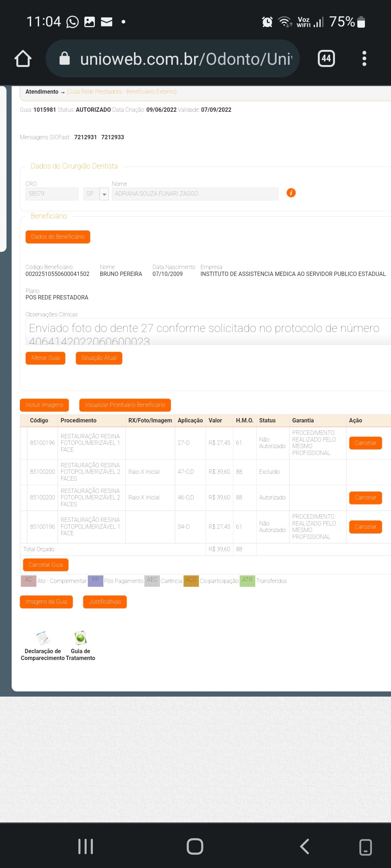Screen dimensions: 391x868
Task: Tap the WhatsApp notification icon
Action: click(72, 22)
